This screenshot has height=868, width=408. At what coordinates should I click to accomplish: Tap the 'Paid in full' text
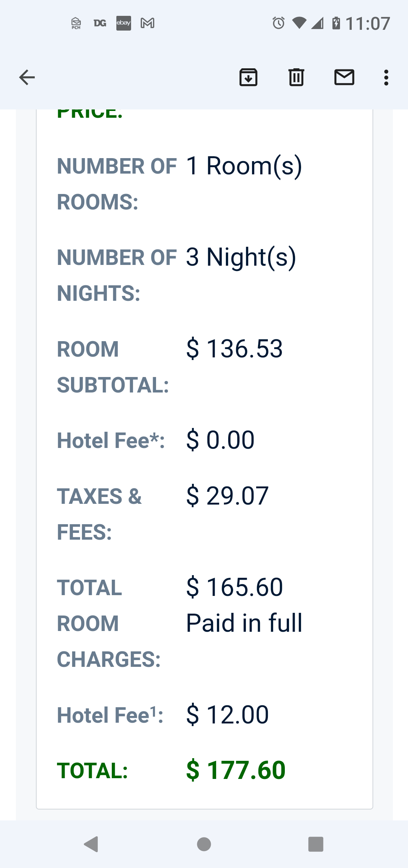pyautogui.click(x=244, y=623)
